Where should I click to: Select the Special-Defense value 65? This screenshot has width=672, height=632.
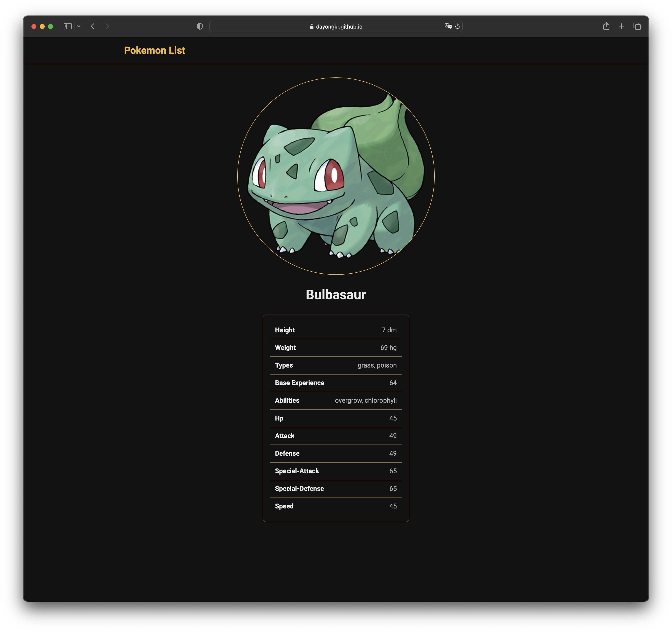tap(393, 489)
